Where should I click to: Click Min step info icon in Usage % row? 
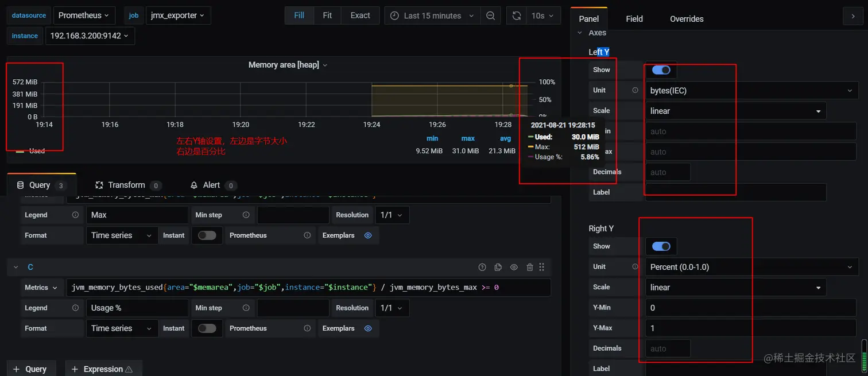click(246, 308)
